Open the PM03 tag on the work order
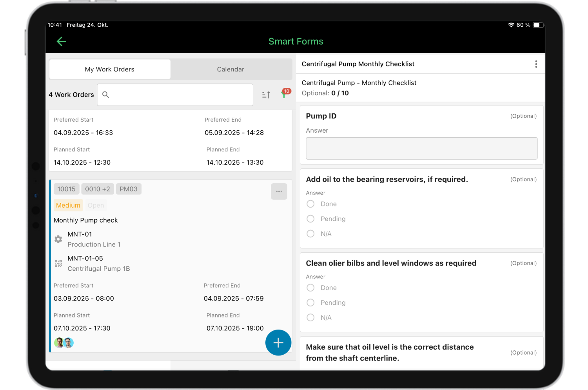This screenshot has width=588, height=390. [x=129, y=189]
